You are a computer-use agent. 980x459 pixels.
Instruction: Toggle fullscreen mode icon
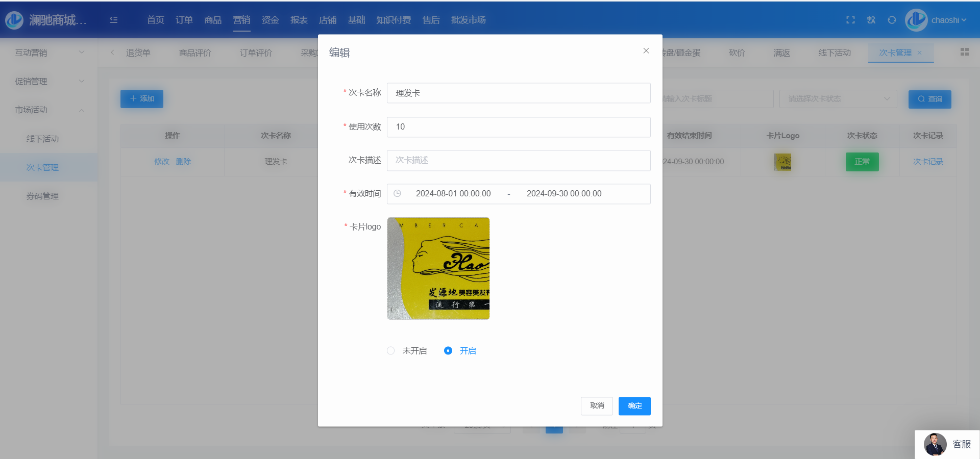tap(850, 20)
